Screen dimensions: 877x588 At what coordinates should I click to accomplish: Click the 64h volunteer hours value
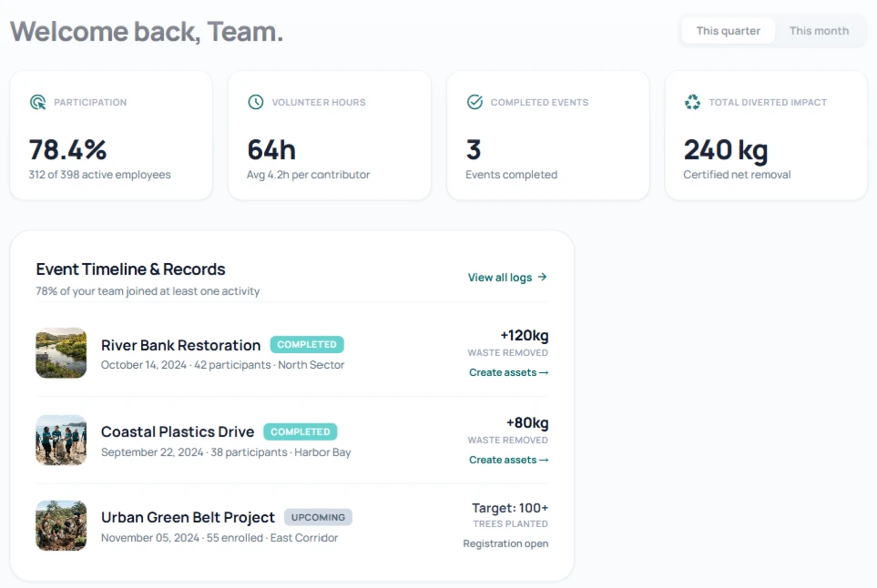pyautogui.click(x=271, y=150)
